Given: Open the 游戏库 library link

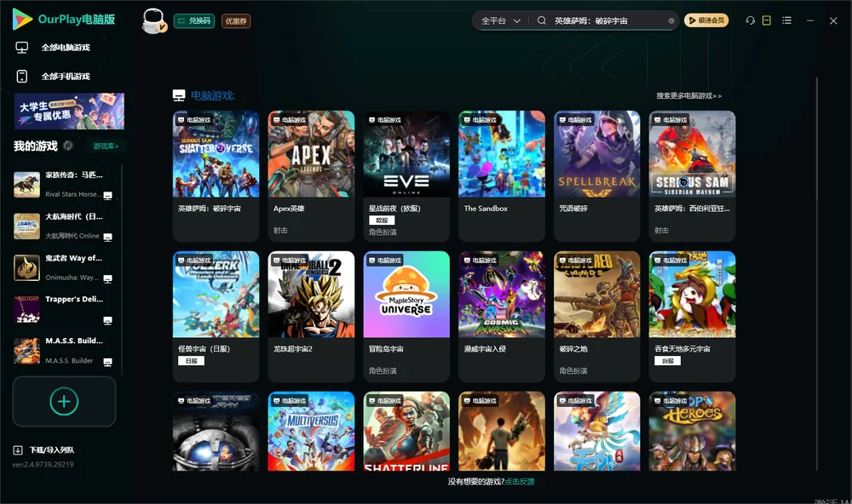Looking at the screenshot, I should click(x=106, y=146).
